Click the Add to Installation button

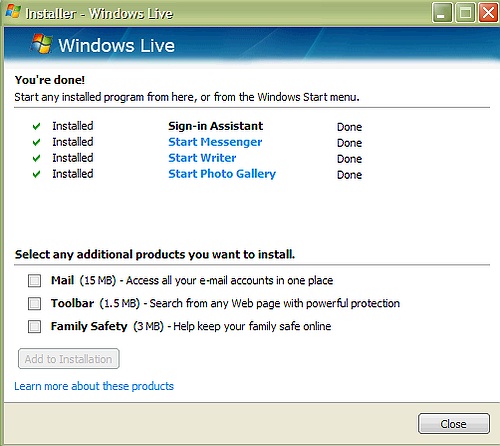tap(69, 359)
